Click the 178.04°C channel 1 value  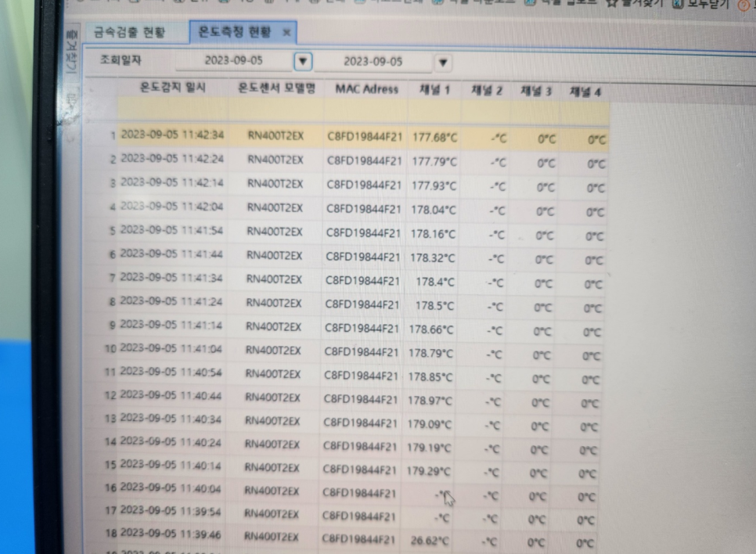433,210
